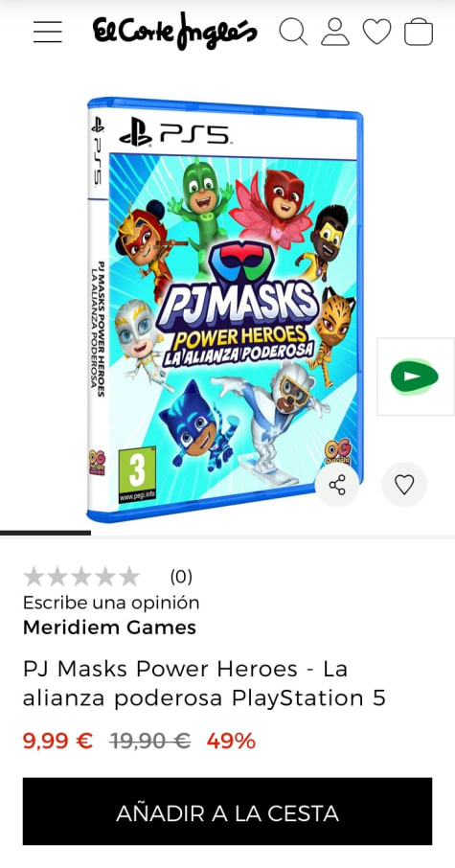
Task: Select the first rating star
Action: point(34,577)
